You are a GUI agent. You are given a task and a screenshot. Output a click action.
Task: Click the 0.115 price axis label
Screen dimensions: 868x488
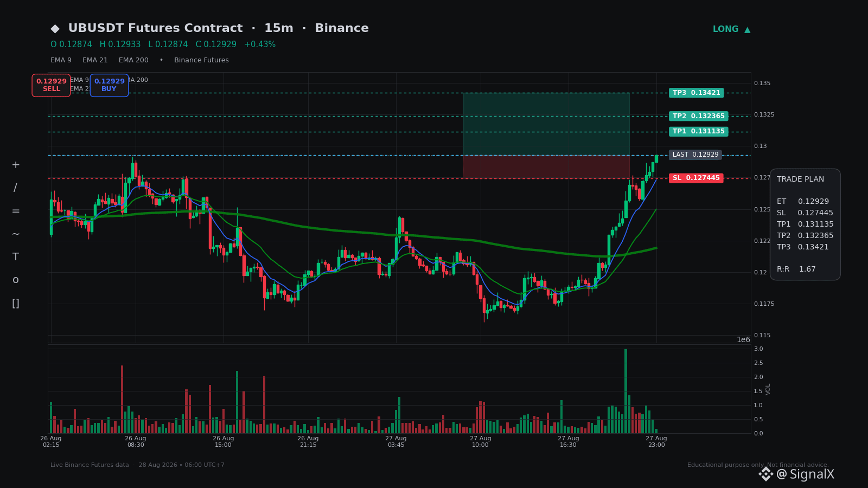(762, 335)
